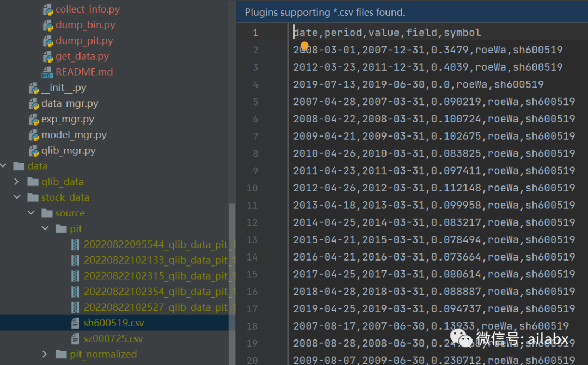Open model_mgr.py file
588x365 pixels.
pyautogui.click(x=74, y=135)
